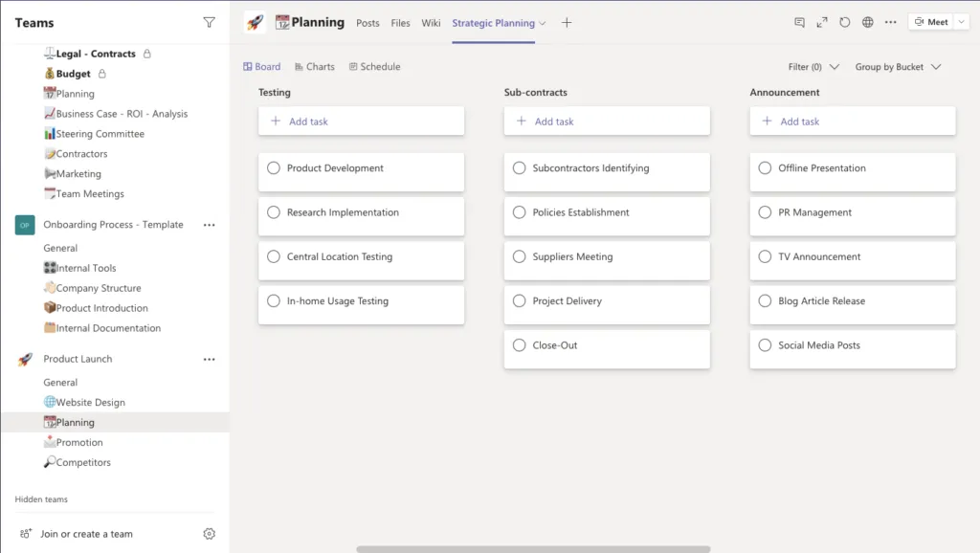Add task in Announcement bucket
The image size is (980, 553).
click(x=853, y=122)
